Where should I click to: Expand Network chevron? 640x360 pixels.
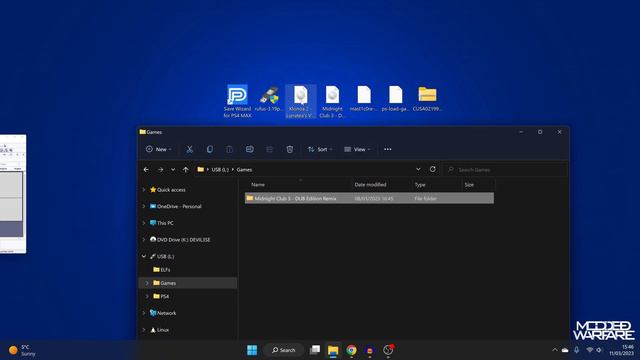[144, 313]
